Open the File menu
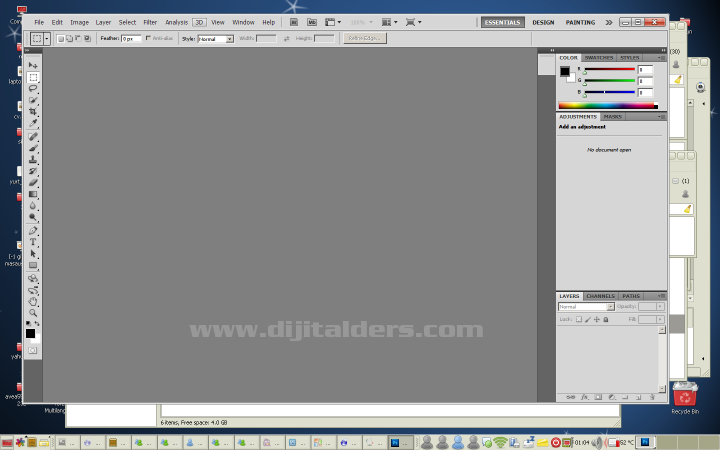The width and height of the screenshot is (720, 450). coord(39,22)
